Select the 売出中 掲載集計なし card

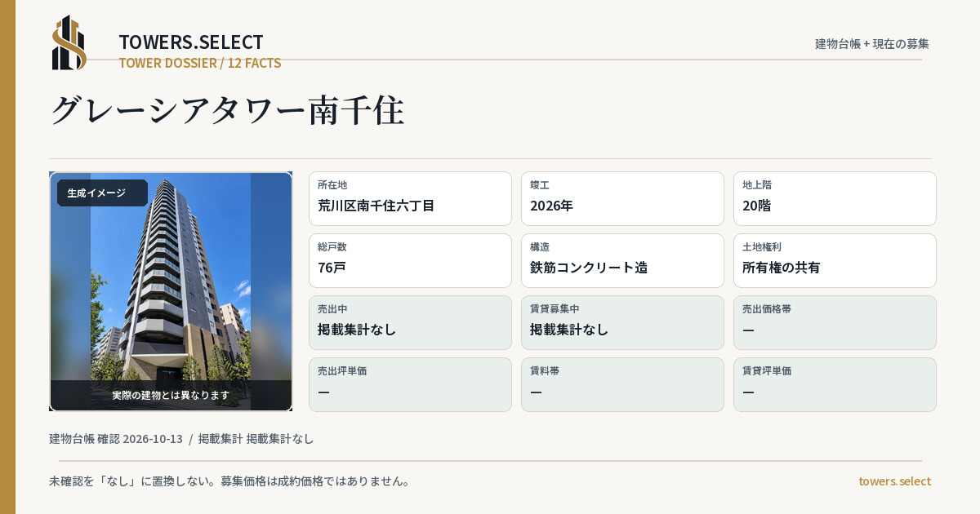click(x=410, y=322)
